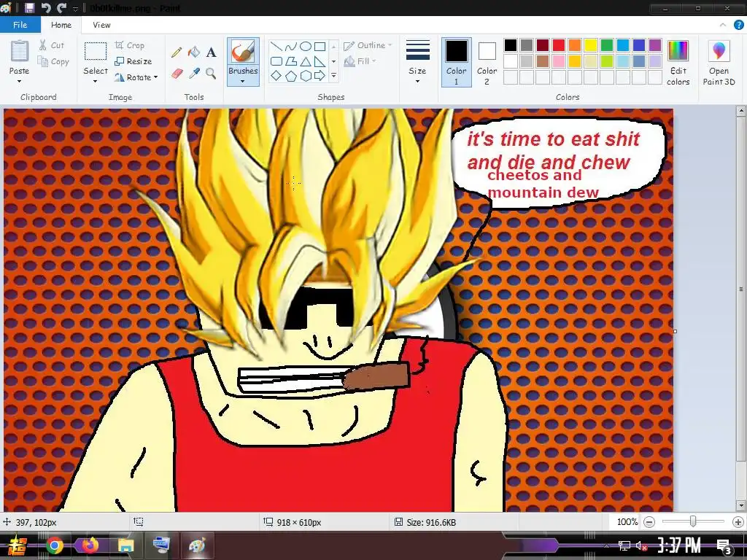Click the Zoom in plus button
Viewport: 747px width, 560px height.
tap(738, 522)
